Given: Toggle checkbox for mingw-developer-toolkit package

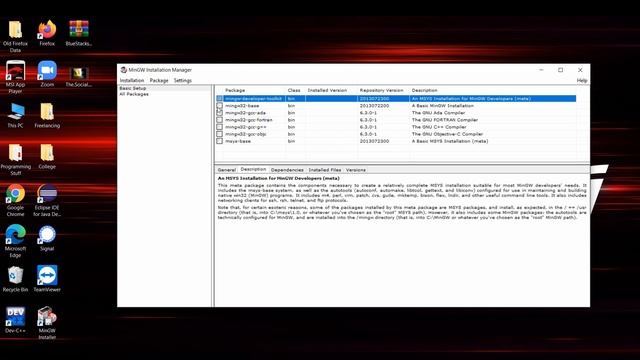Looking at the screenshot, I should (x=220, y=99).
